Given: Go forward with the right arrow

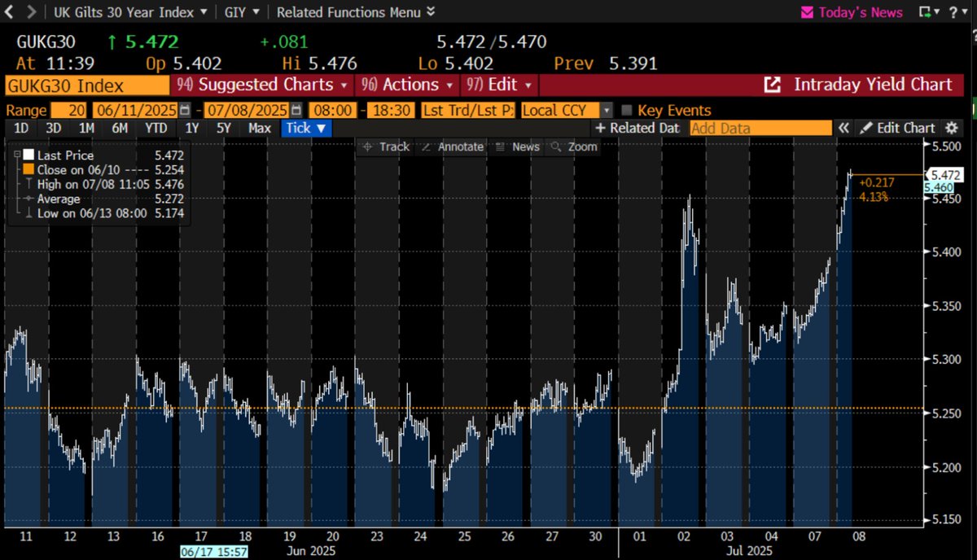Looking at the screenshot, I should click(30, 12).
